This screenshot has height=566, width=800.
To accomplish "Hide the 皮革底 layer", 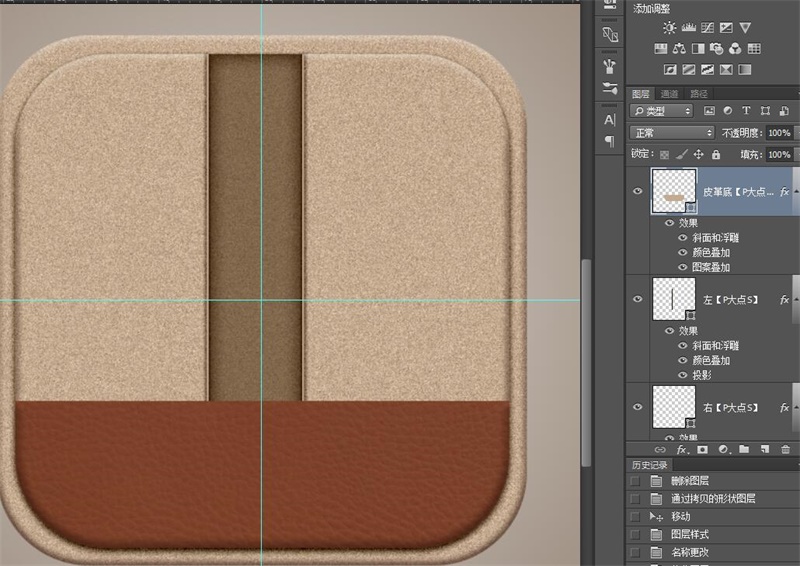I will pos(638,191).
